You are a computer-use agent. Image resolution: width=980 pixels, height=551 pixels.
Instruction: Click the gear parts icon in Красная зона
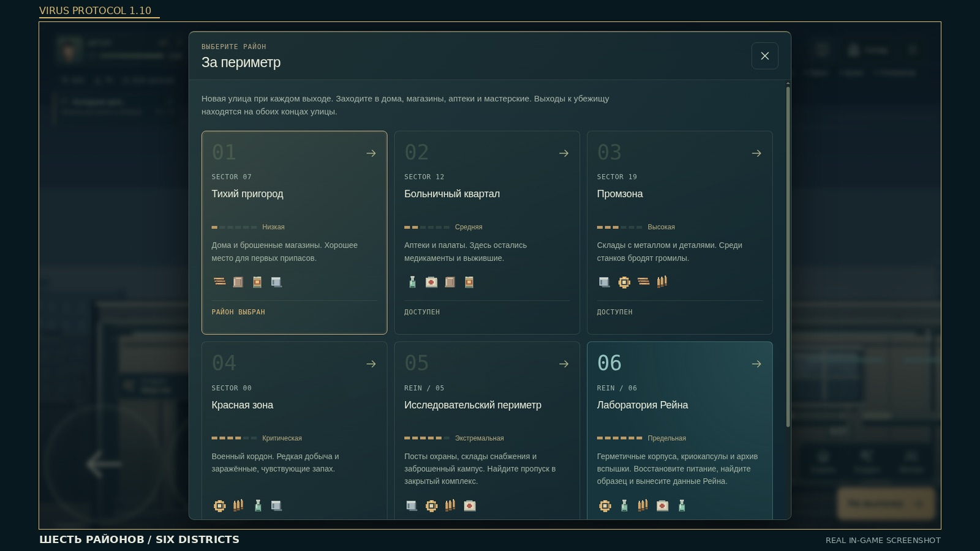219,505
